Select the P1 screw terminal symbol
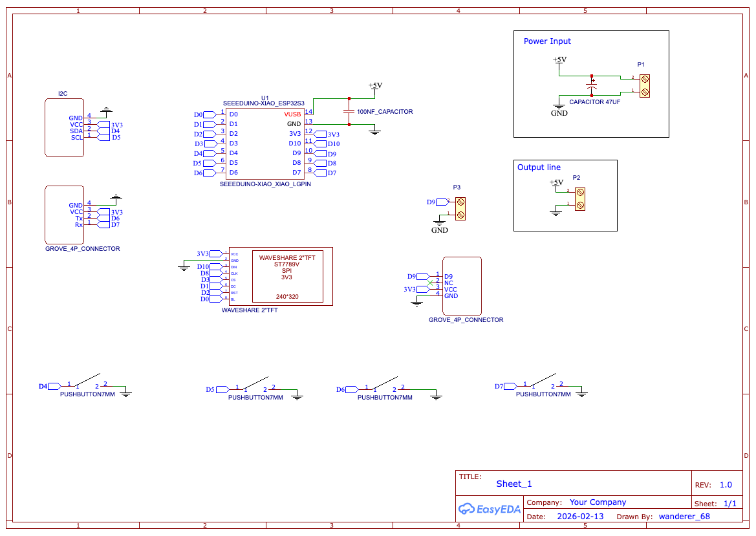The height and width of the screenshot is (536, 756). point(644,85)
